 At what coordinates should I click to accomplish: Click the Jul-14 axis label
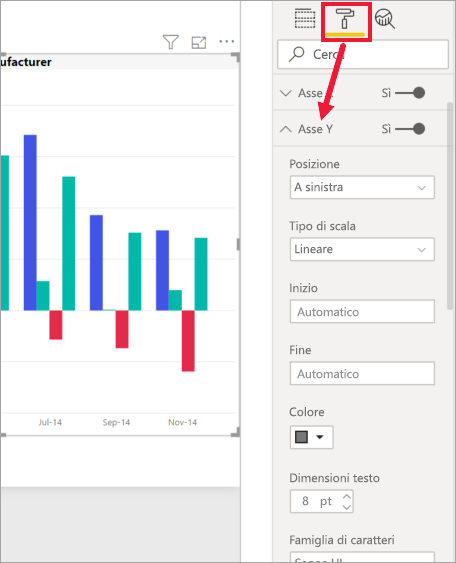tap(50, 422)
